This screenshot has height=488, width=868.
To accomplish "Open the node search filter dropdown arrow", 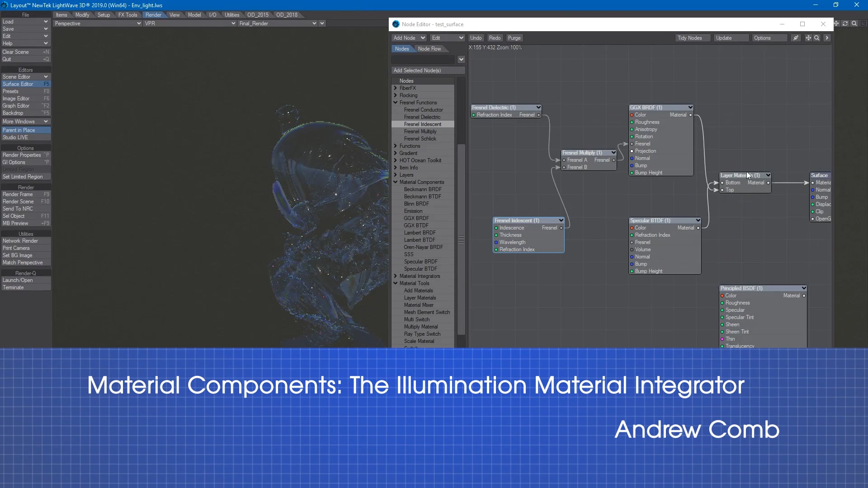I will 461,60.
